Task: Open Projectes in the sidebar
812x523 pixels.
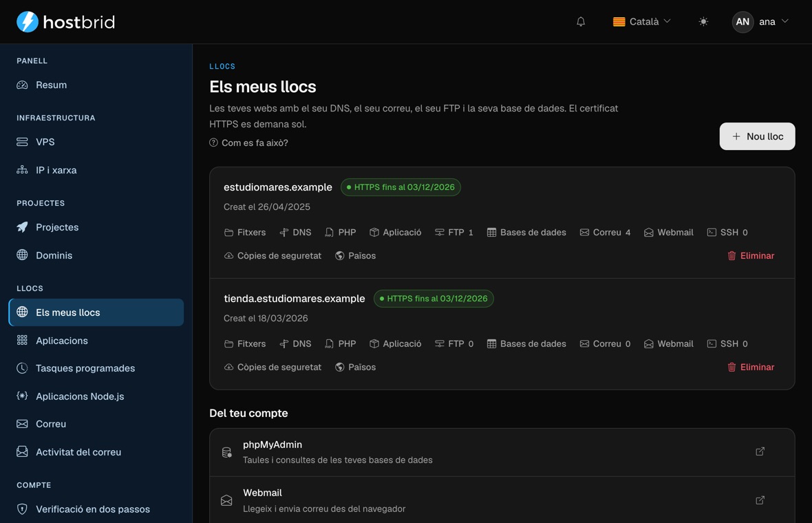Action: tap(96, 227)
